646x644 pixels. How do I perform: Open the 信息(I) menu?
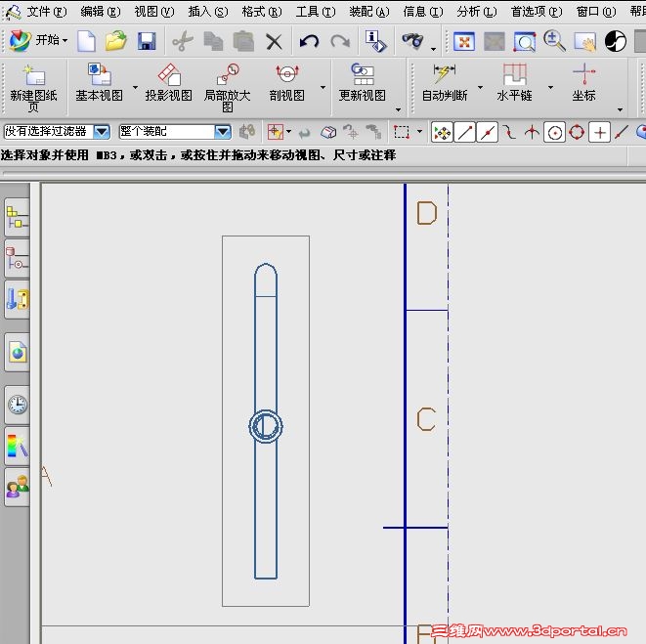click(x=423, y=12)
